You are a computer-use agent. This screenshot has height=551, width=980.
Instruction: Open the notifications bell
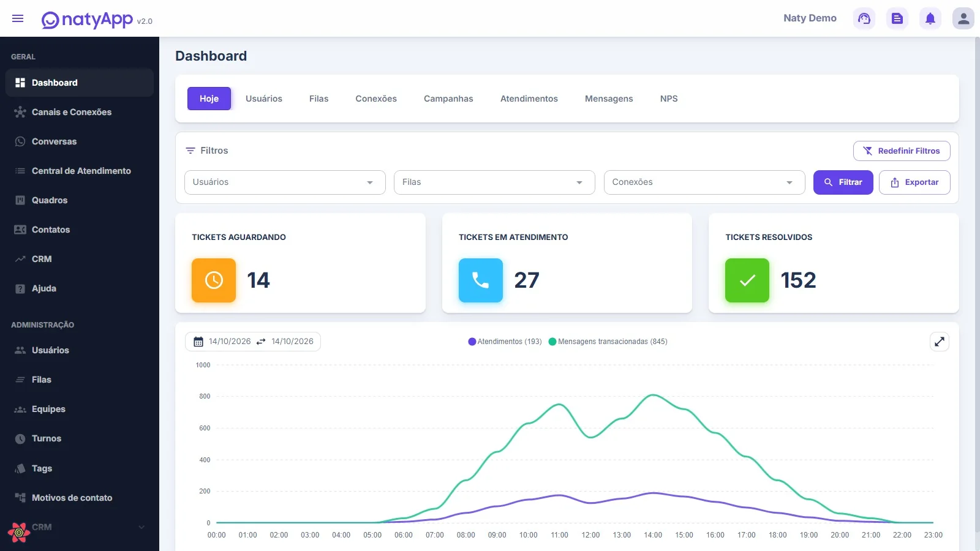pos(930,18)
